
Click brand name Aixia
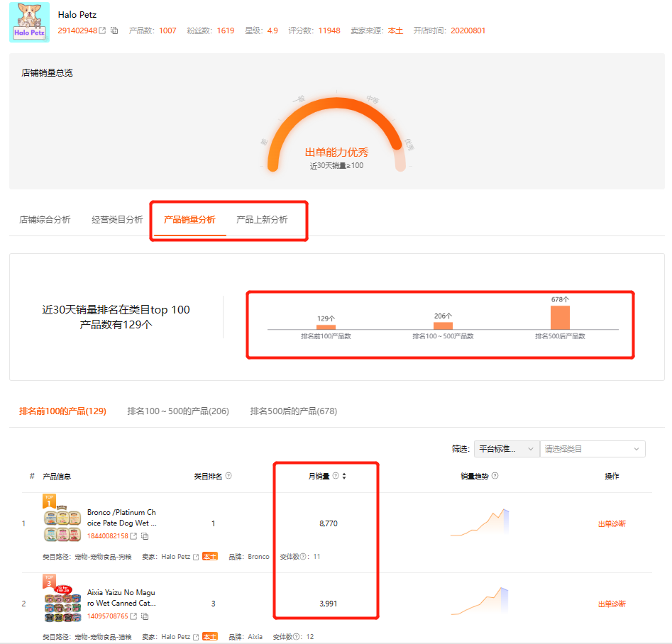pyautogui.click(x=255, y=637)
